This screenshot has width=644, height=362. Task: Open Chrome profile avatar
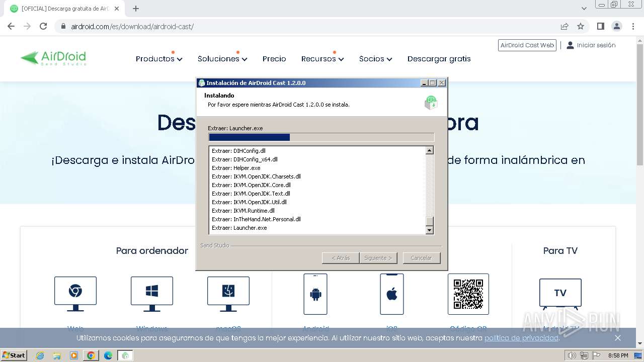point(616,26)
